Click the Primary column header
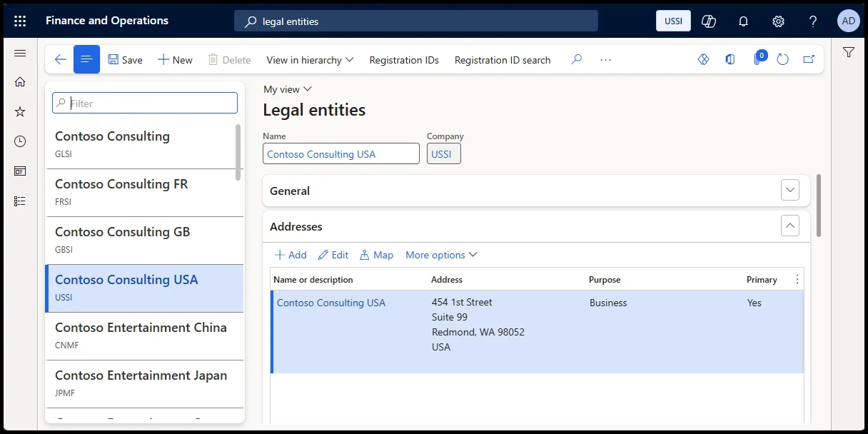The height and width of the screenshot is (434, 868). pyautogui.click(x=762, y=280)
